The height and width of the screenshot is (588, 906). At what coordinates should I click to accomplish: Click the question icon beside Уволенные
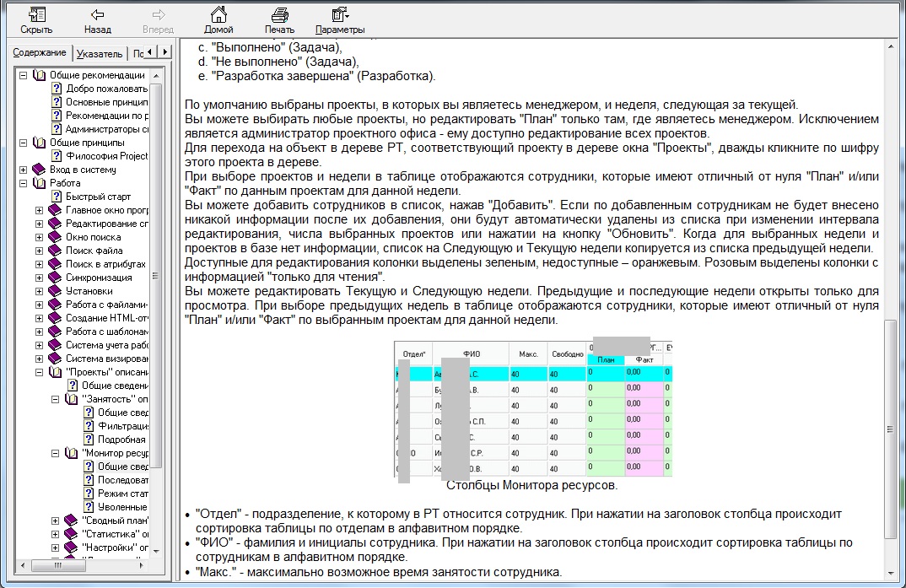[x=89, y=507]
